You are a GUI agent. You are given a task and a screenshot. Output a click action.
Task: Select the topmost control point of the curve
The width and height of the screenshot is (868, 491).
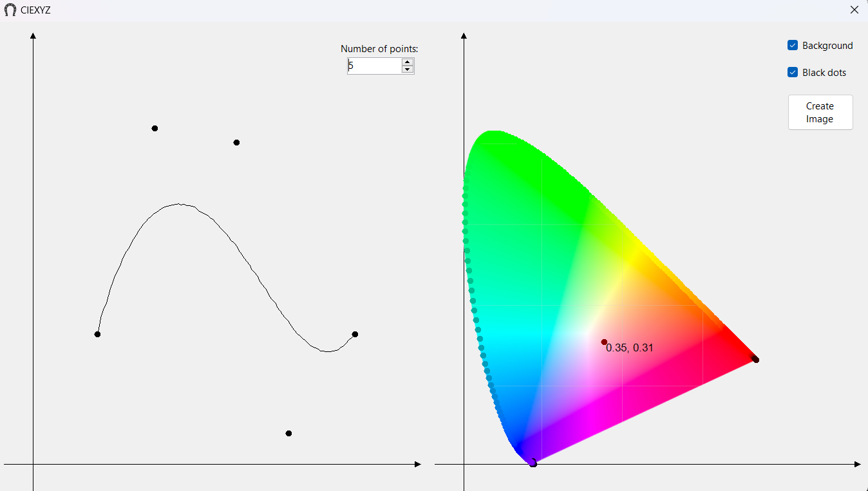[x=155, y=128]
